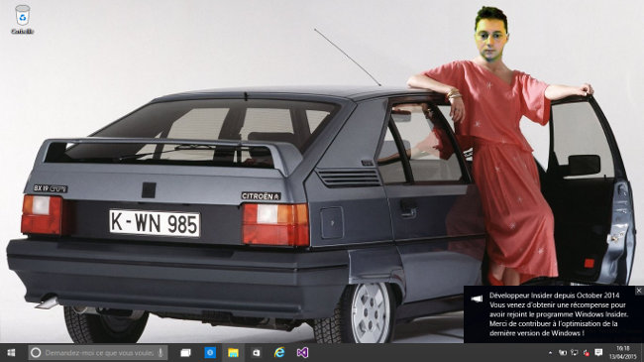The image size is (644, 362).
Task: Click the megaphone icon in the notification
Action: point(477,299)
